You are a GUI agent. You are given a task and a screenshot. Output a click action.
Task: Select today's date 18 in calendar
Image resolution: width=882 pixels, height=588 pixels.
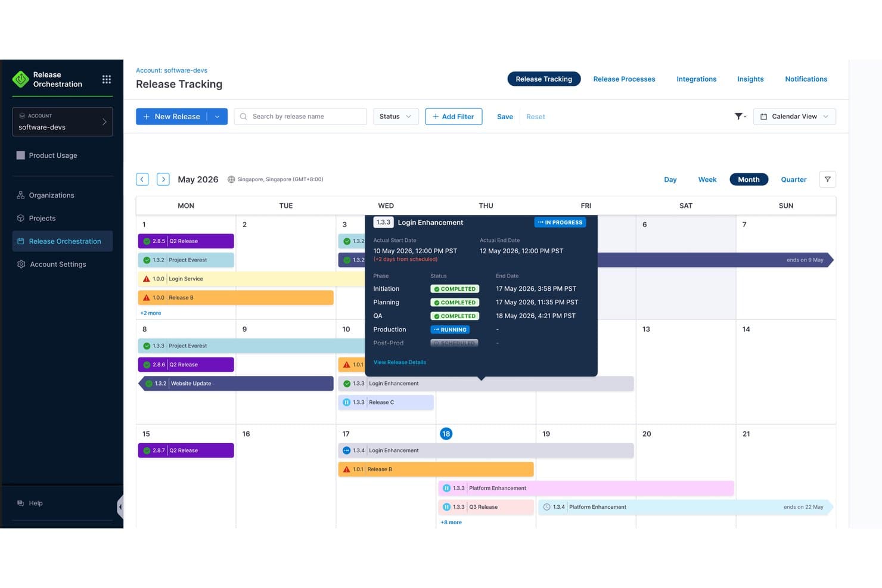tap(446, 434)
